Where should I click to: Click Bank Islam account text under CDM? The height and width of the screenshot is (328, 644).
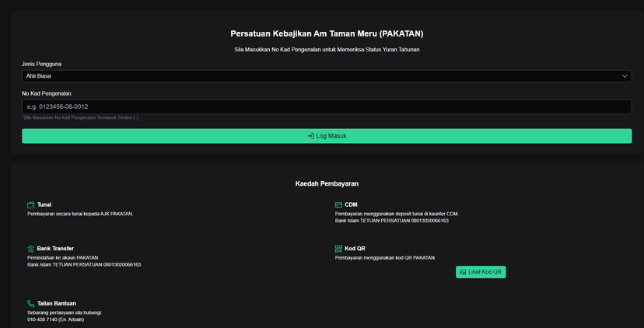click(392, 221)
